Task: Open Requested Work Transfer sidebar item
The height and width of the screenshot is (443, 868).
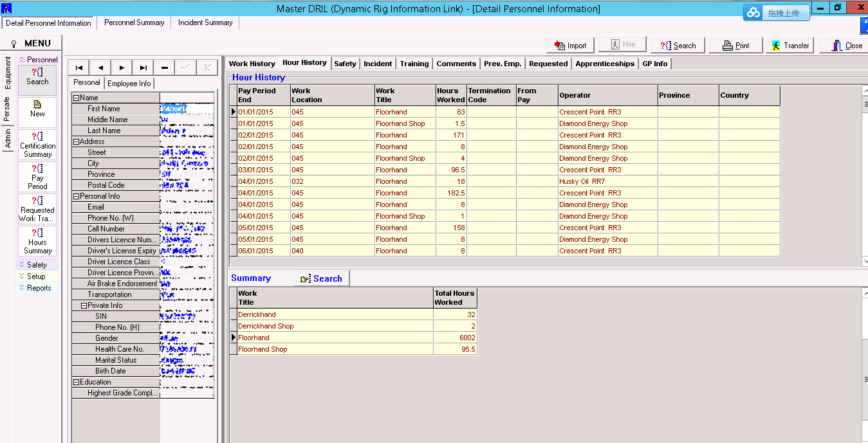Action: coord(37,208)
